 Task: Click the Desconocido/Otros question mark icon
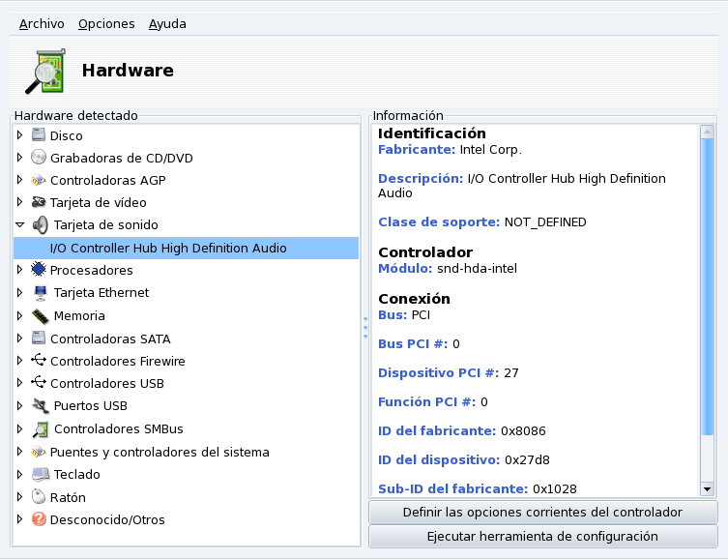(39, 519)
